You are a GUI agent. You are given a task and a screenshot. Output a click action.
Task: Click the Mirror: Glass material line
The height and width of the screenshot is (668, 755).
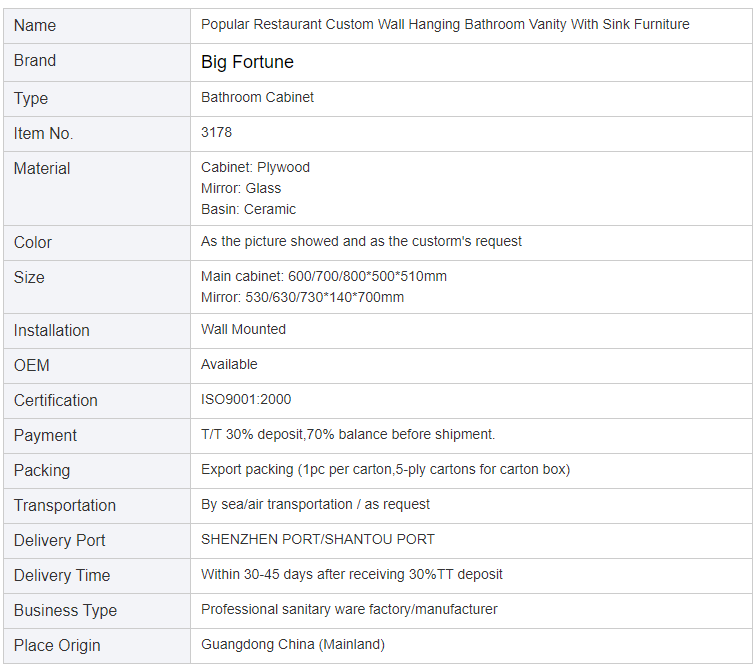[241, 188]
